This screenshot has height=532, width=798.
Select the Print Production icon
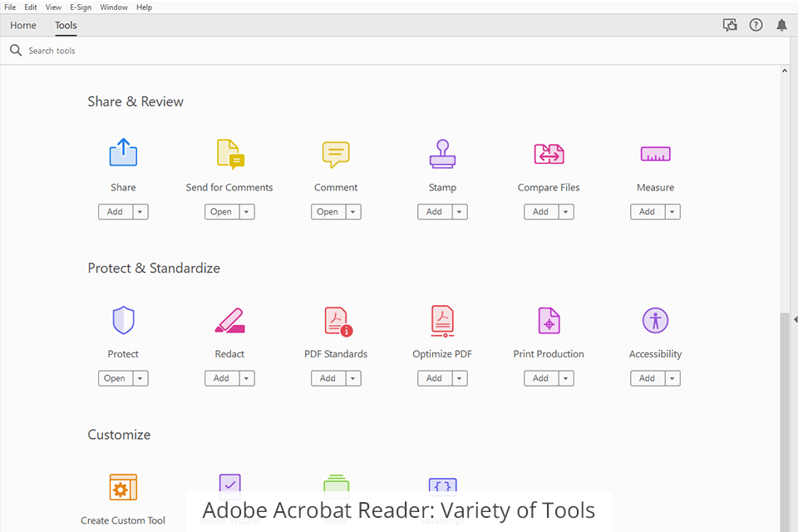click(549, 320)
